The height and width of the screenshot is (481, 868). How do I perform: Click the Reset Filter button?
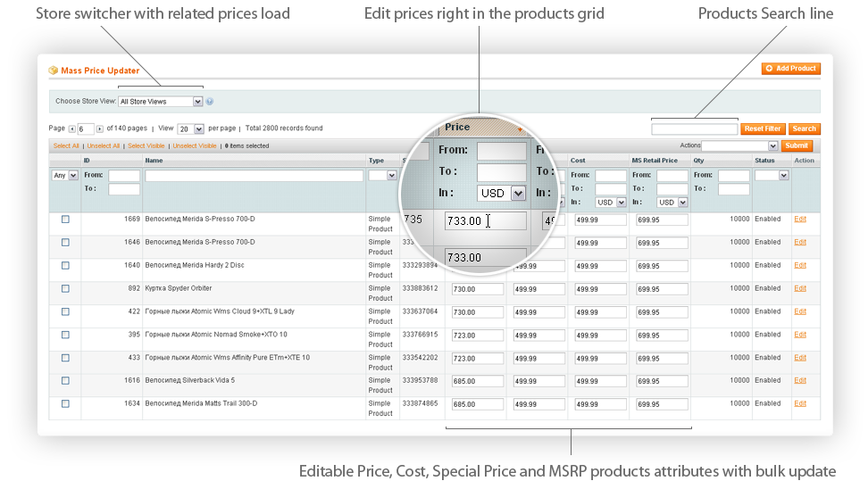(762, 129)
